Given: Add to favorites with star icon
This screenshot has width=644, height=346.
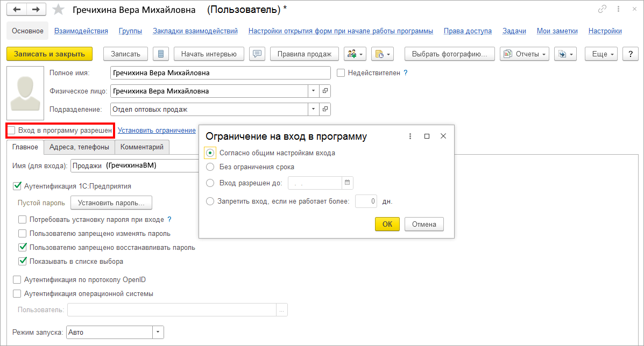Looking at the screenshot, I should [x=59, y=10].
